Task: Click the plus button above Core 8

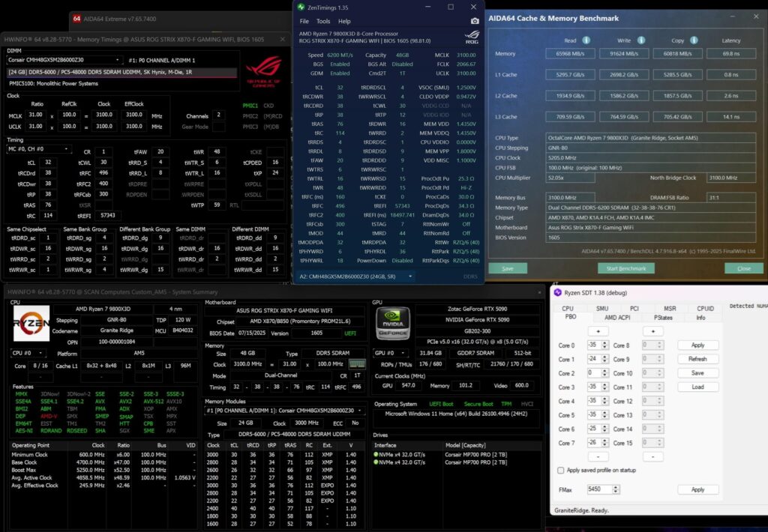Action: point(652,331)
